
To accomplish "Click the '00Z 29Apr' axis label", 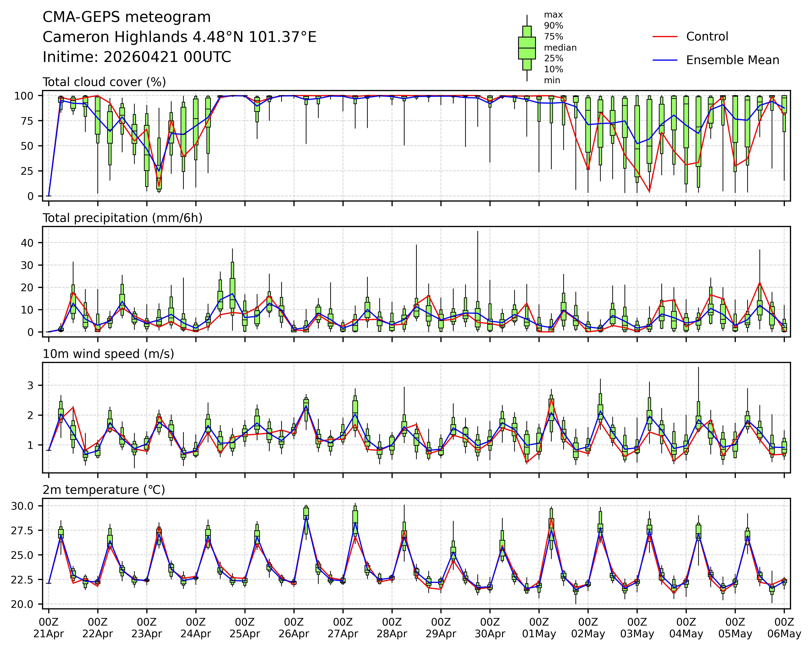I will click(x=441, y=627).
